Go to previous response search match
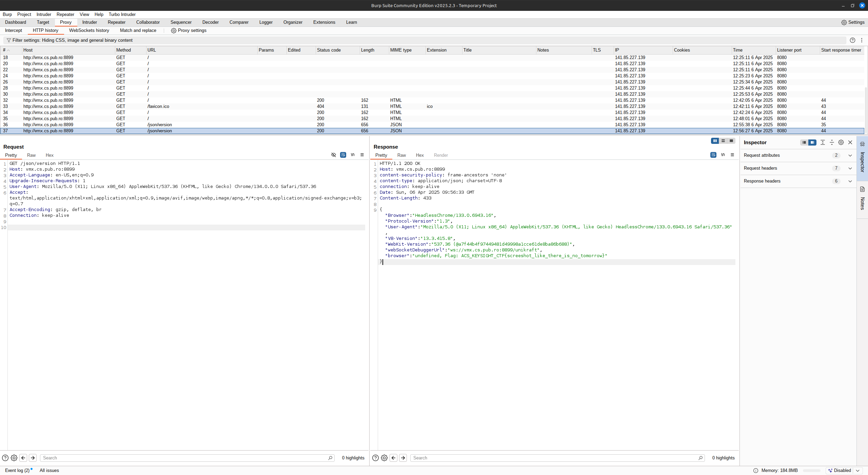This screenshot has width=868, height=475. [x=394, y=458]
